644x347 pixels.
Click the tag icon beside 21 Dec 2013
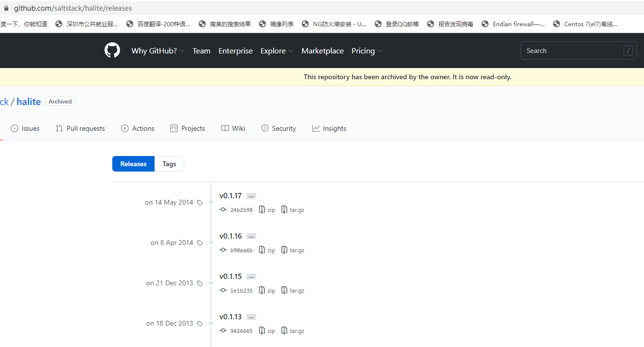point(200,283)
